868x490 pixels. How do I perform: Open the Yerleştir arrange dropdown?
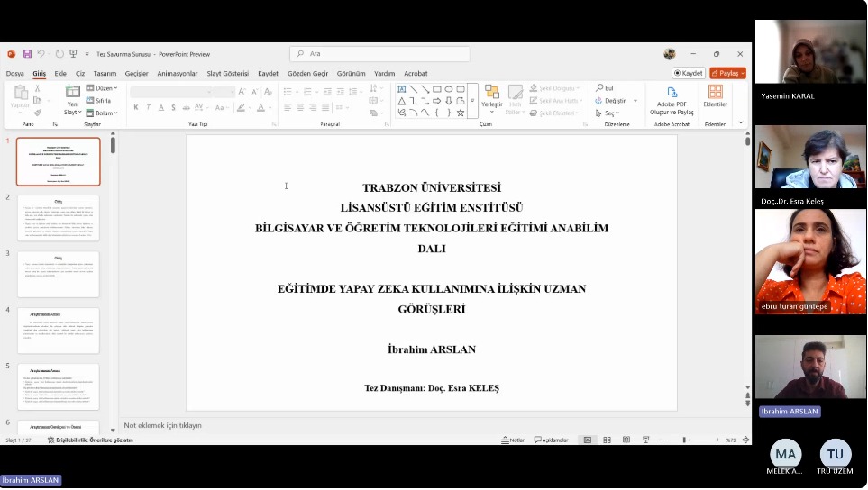[x=491, y=100]
